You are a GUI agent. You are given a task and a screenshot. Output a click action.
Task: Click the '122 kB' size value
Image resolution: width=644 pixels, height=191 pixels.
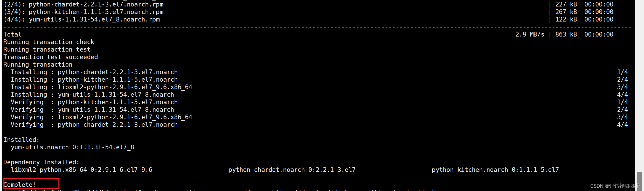point(566,19)
